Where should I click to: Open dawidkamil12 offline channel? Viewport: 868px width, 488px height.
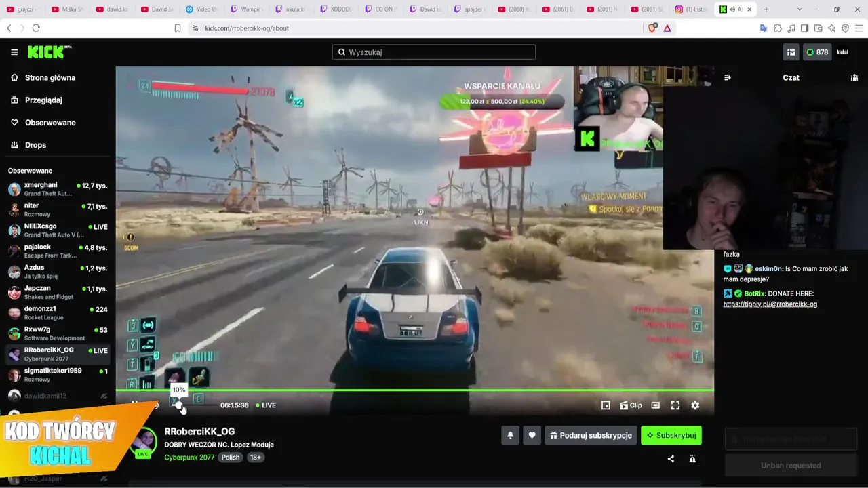point(58,396)
